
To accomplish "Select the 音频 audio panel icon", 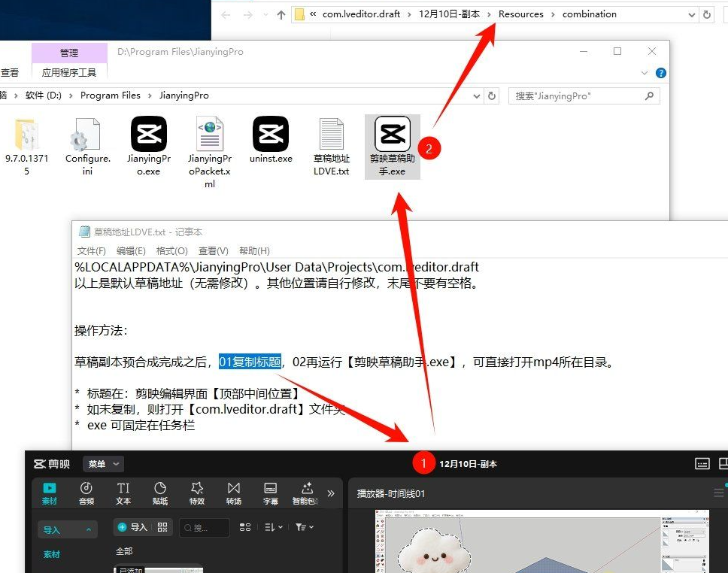I will [86, 493].
